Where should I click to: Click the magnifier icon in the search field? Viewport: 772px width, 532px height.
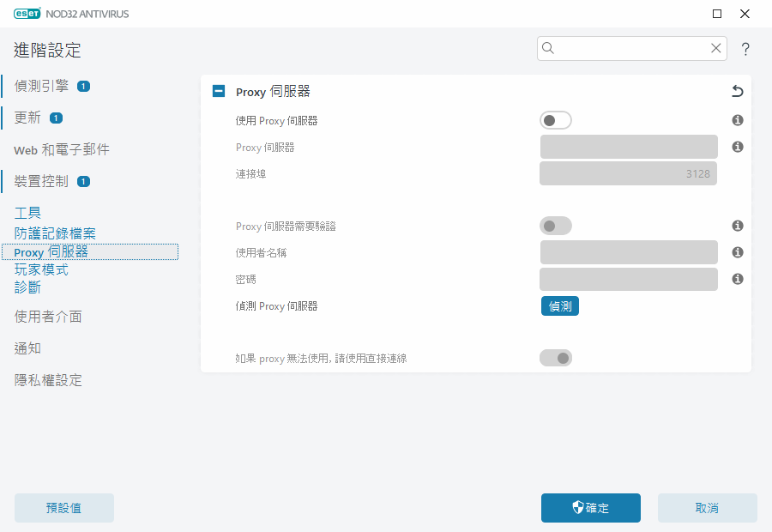coord(548,48)
